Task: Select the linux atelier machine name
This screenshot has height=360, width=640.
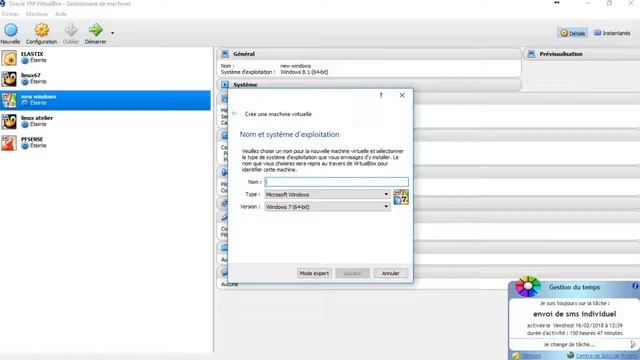Action: [x=37, y=118]
